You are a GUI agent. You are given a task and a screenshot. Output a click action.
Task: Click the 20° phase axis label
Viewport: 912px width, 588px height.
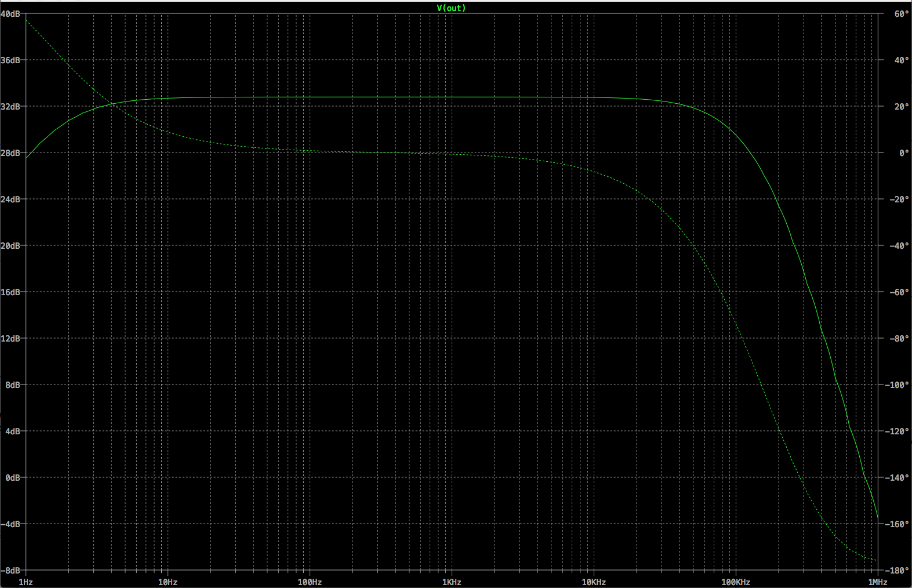point(902,107)
